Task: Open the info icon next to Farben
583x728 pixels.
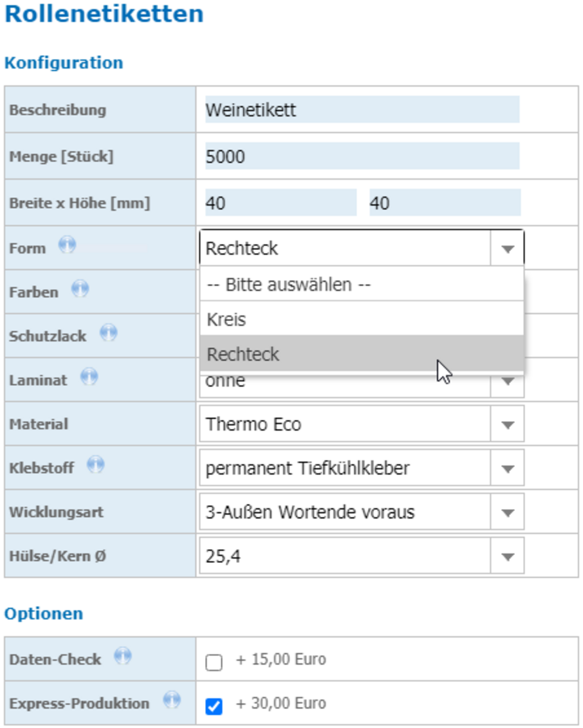Action: pyautogui.click(x=80, y=289)
